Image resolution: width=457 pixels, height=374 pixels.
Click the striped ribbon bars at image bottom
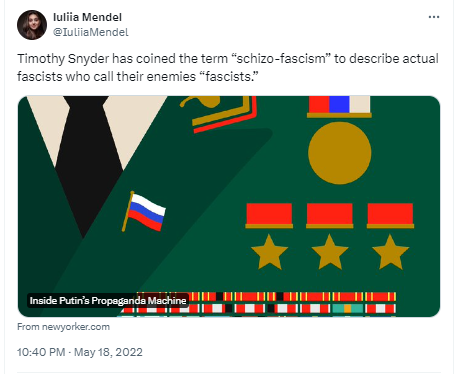[258, 304]
